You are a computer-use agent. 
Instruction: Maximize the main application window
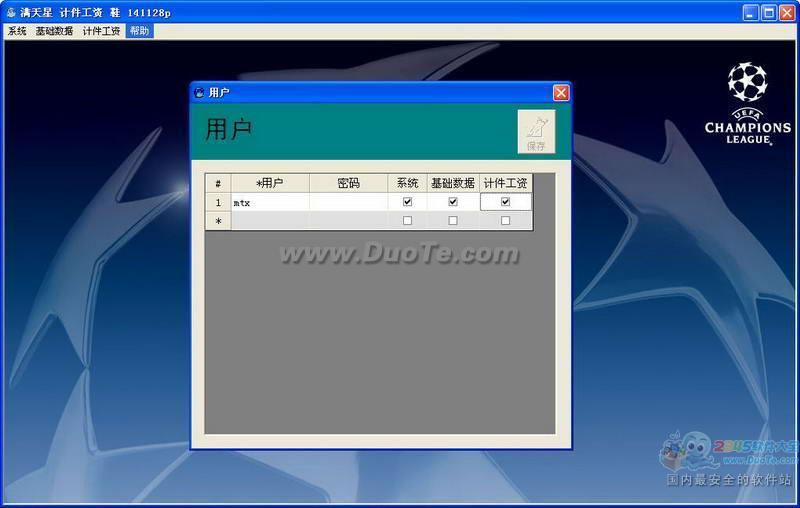(768, 13)
